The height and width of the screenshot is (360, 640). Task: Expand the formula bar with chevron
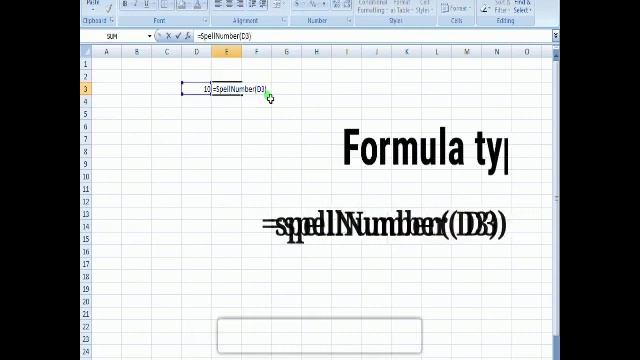[x=556, y=36]
